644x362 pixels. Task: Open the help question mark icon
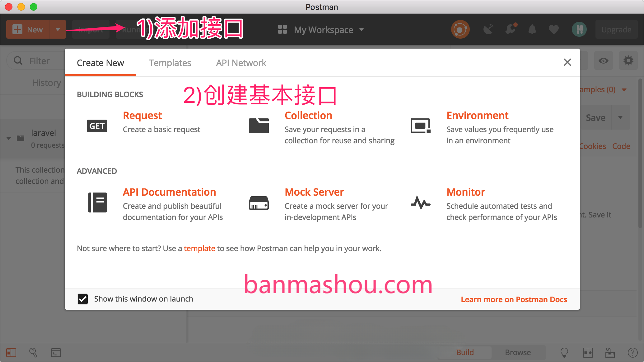[x=632, y=353]
